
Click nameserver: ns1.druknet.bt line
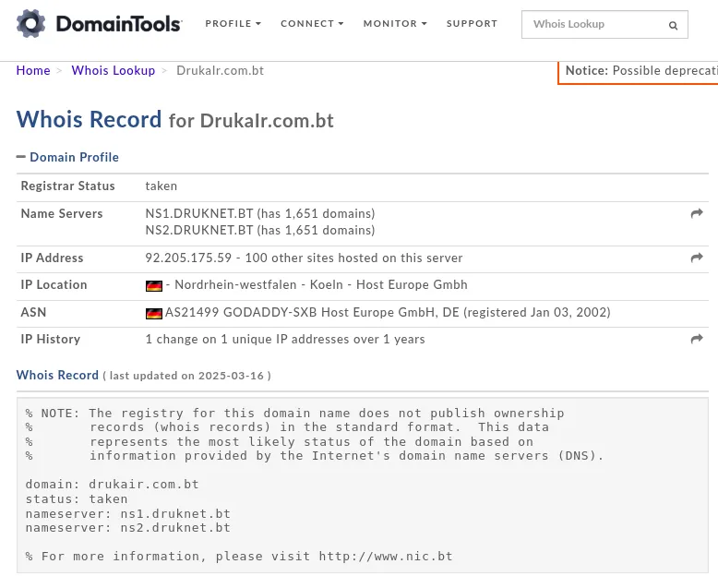[x=127, y=514]
